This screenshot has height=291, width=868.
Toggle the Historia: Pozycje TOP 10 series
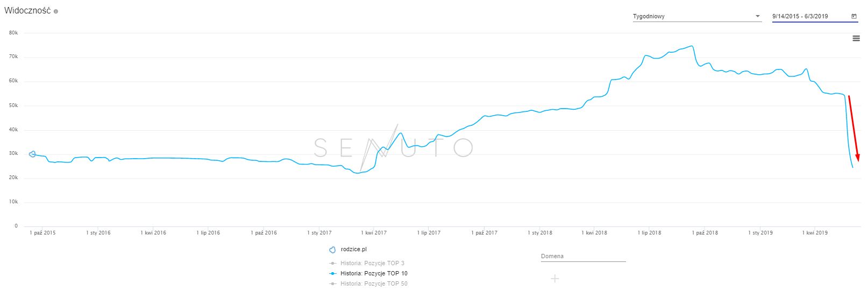click(374, 274)
